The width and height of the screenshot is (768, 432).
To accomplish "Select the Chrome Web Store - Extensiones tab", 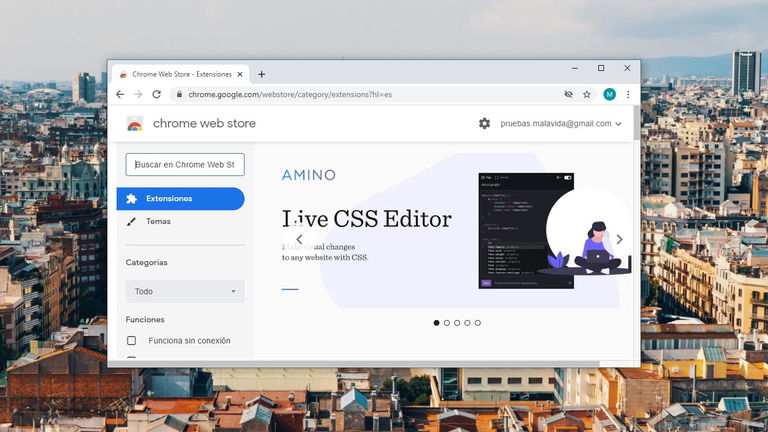I will (x=180, y=74).
